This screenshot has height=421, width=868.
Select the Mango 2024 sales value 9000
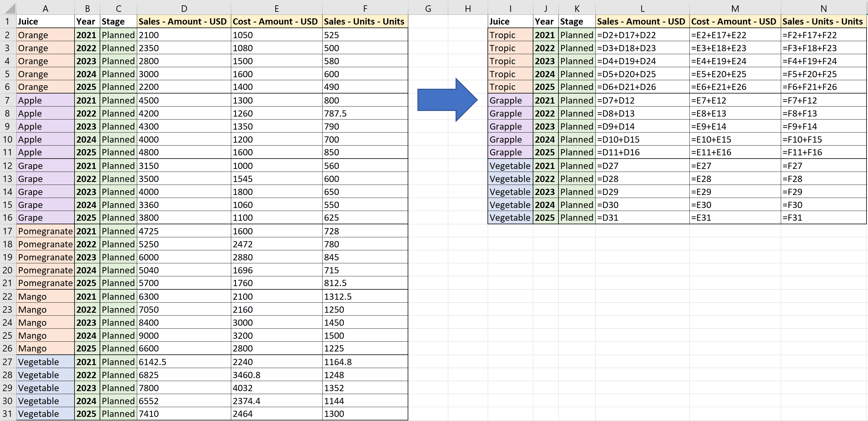pyautogui.click(x=184, y=335)
